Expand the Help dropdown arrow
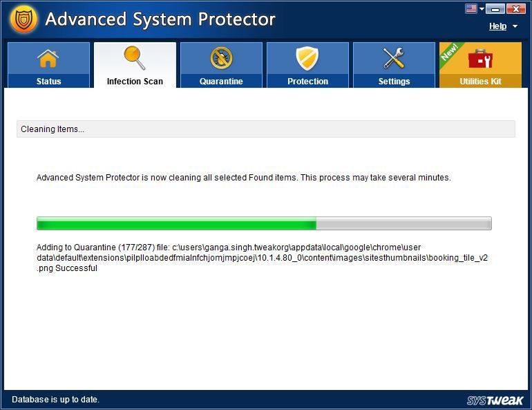This screenshot has width=532, height=410. point(515,27)
